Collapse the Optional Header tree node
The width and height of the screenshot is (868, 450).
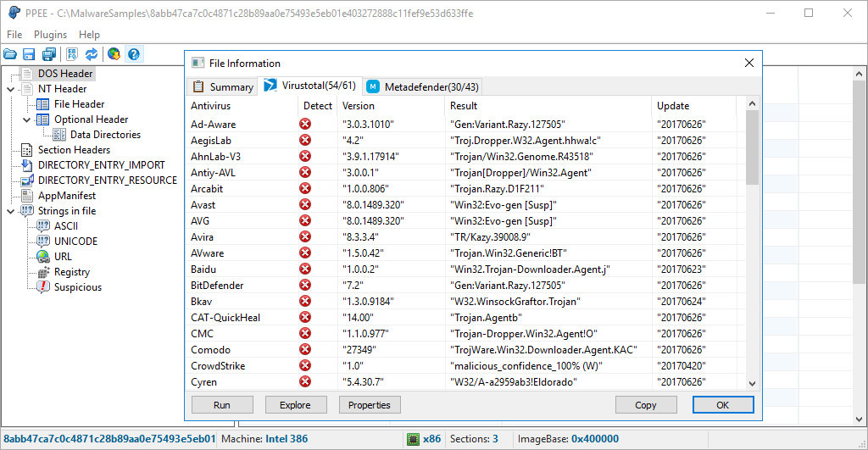pyautogui.click(x=26, y=119)
